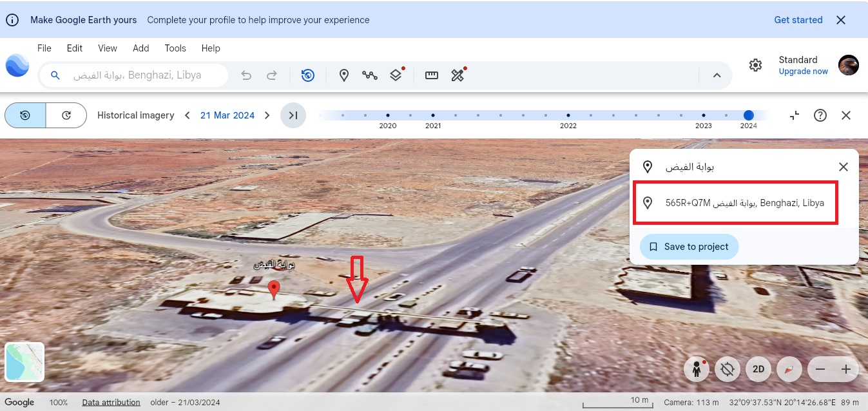Select the 2023 marker on timeline
This screenshot has width=868, height=411.
click(704, 116)
